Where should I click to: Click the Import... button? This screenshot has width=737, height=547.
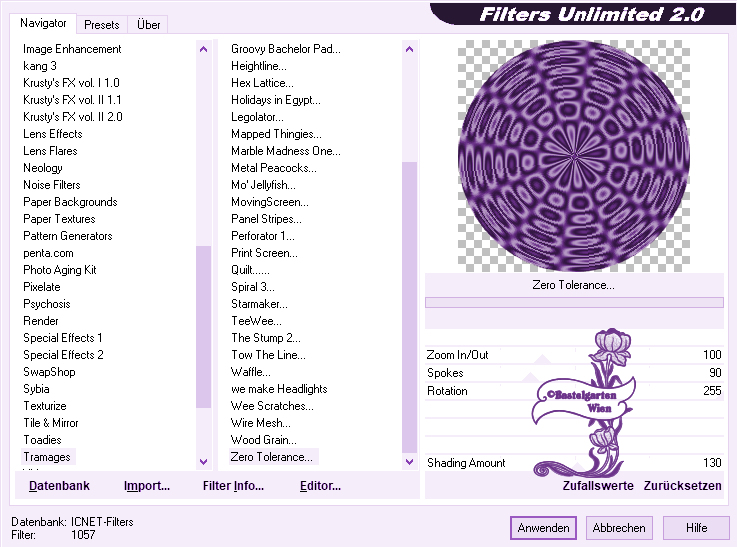pos(147,485)
